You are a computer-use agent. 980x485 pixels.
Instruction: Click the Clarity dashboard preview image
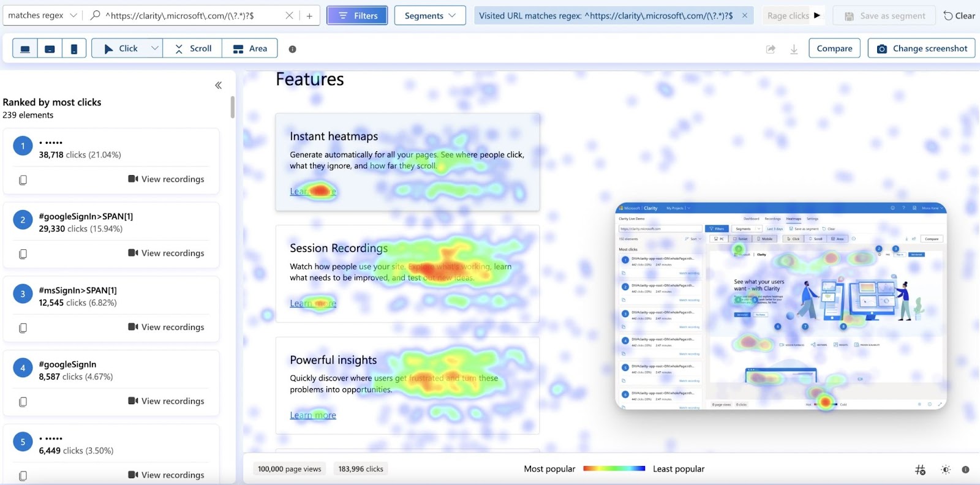coord(781,306)
